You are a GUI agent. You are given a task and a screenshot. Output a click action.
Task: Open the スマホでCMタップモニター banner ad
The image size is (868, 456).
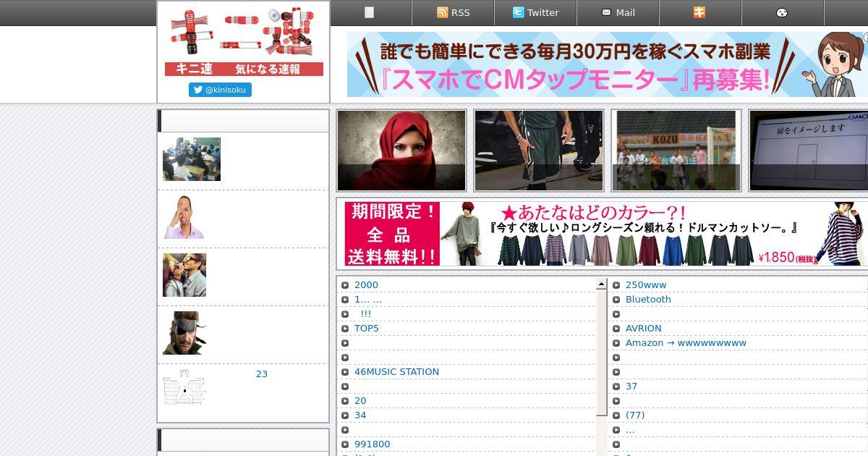point(606,64)
